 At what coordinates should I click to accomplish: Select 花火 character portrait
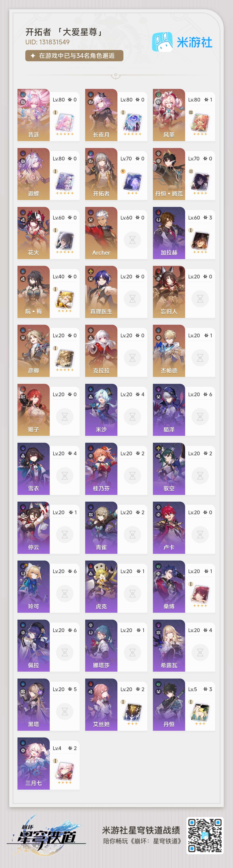pos(33,233)
